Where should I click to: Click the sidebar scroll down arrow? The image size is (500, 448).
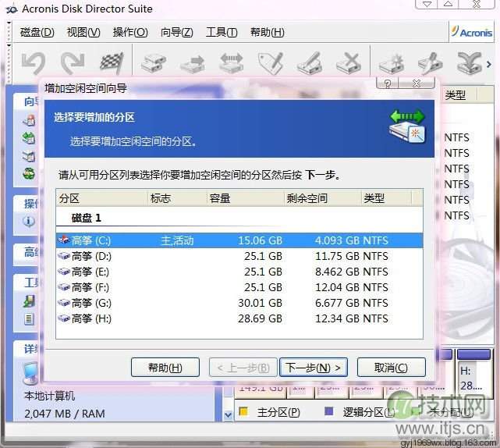(228, 414)
